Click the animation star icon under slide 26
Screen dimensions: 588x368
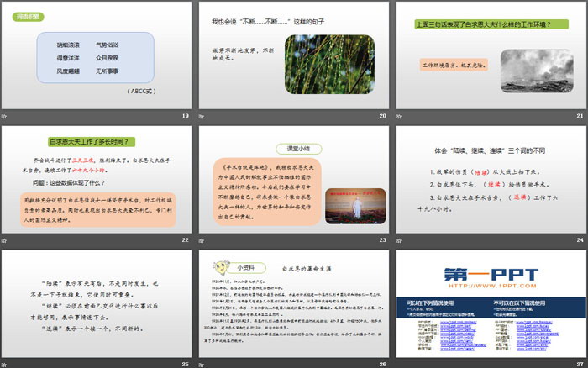pyautogui.click(x=202, y=364)
